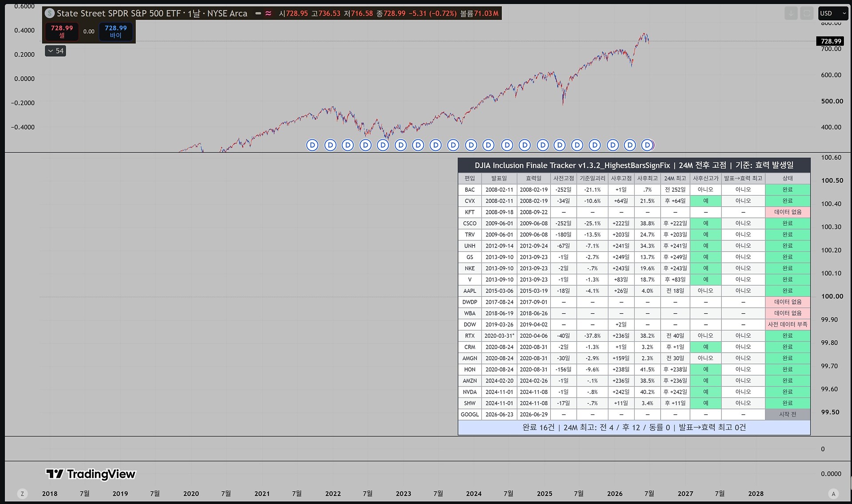Click the 2026-06-29 effective date cell

click(534, 414)
